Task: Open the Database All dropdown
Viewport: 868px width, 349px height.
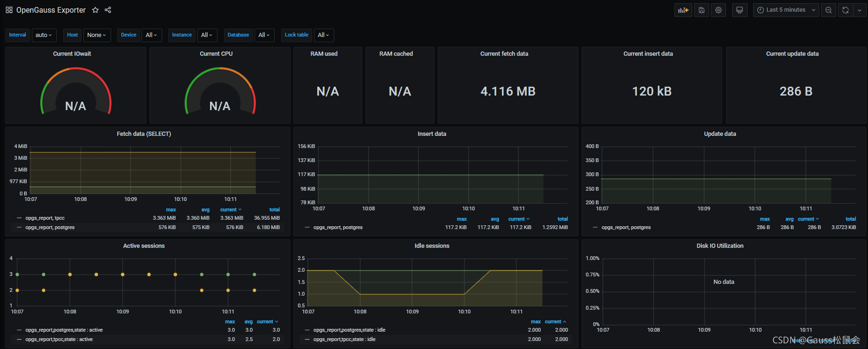Action: 264,35
